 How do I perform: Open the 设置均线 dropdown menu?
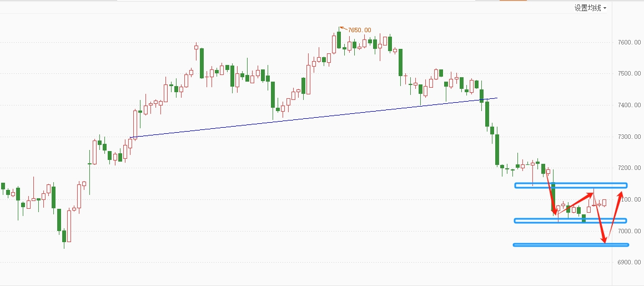[x=588, y=8]
